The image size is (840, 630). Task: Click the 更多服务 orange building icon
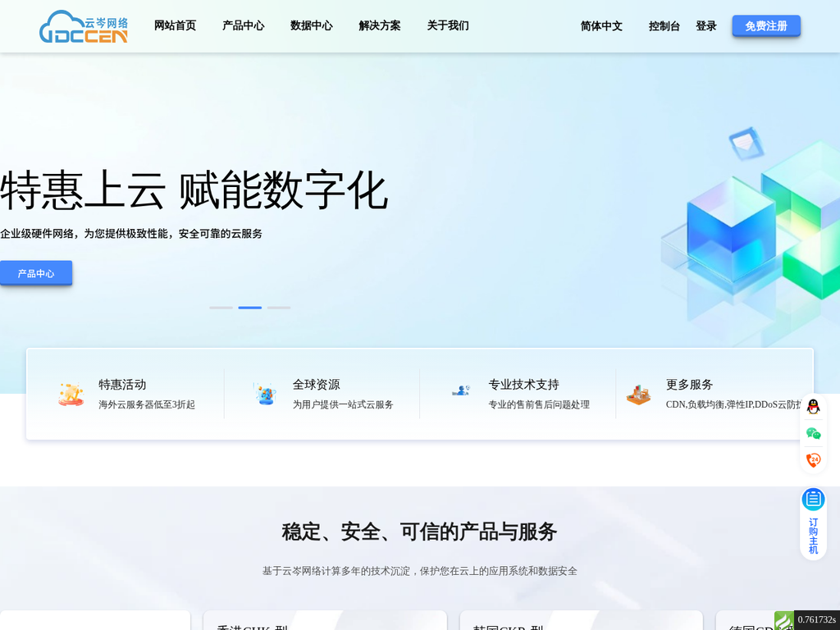pos(638,395)
